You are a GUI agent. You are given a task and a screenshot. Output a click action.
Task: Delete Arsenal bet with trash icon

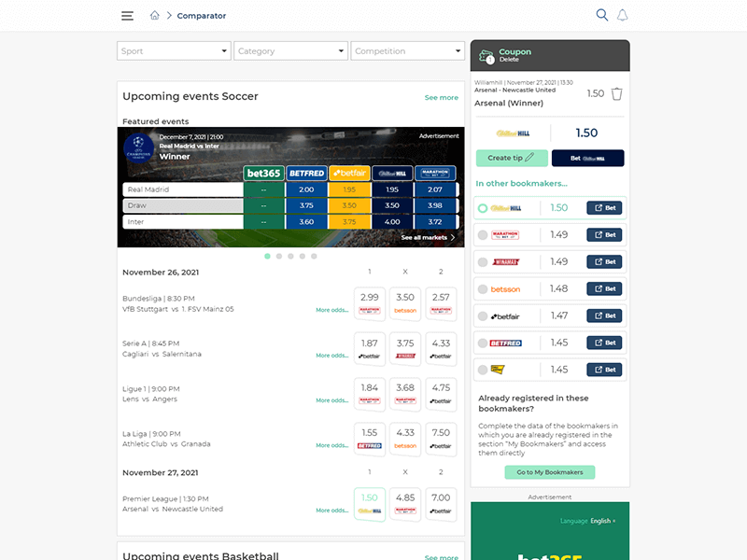616,94
